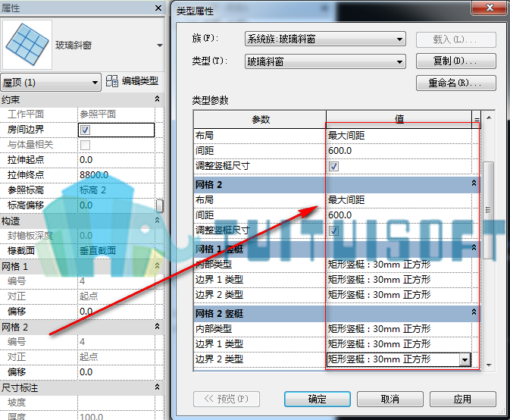This screenshot has width=510, height=420.
Task: Click the 载入(L)... load button
Action: [455, 39]
